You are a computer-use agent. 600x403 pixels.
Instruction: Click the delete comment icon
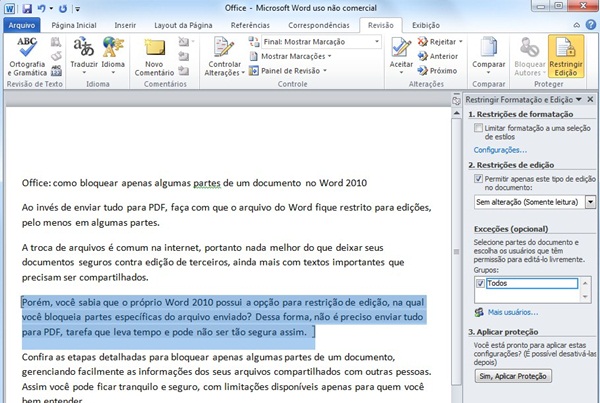tap(183, 41)
